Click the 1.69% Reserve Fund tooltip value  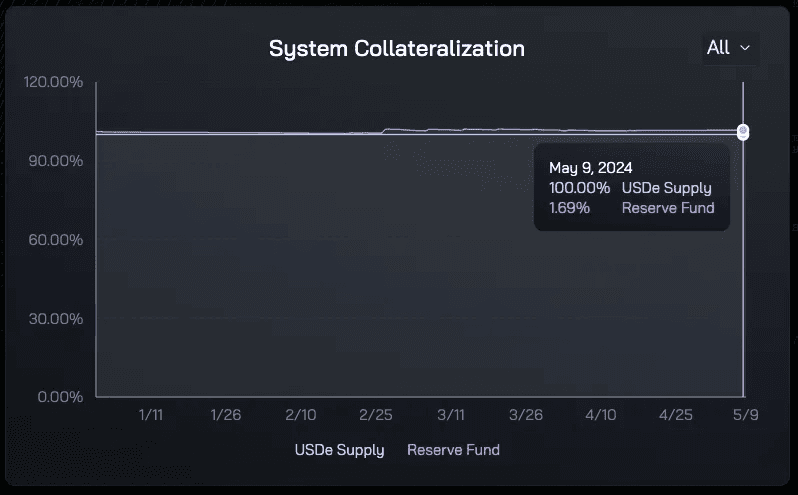(569, 208)
